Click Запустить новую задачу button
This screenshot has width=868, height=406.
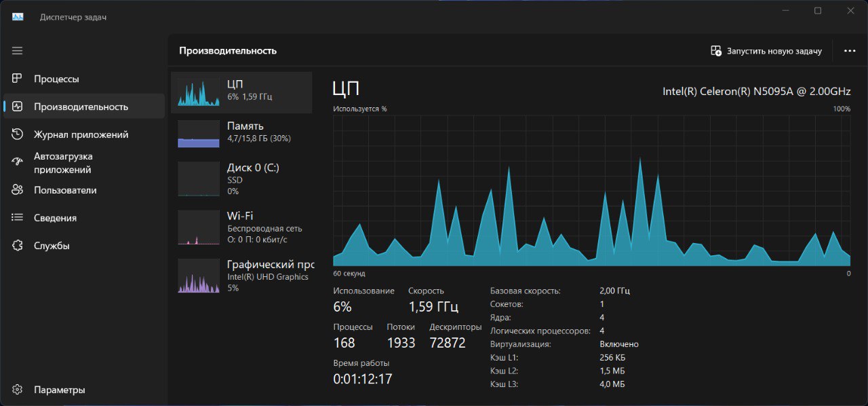tap(766, 51)
